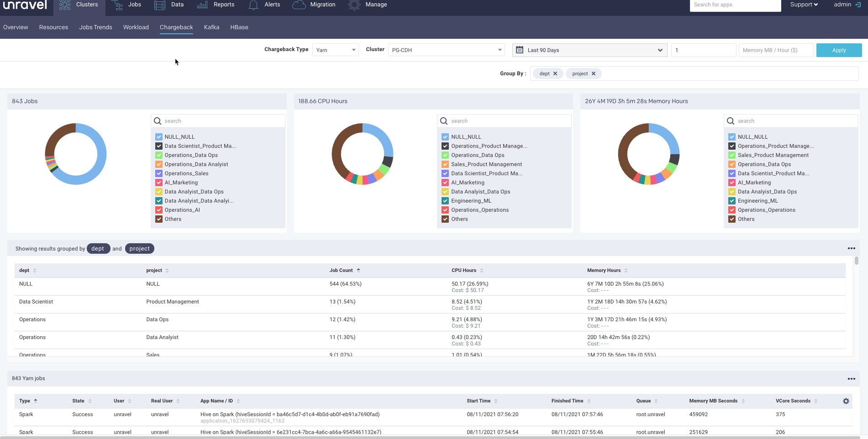This screenshot has height=439, width=868.
Task: Toggle Operations_AI in Jobs legend
Action: (159, 210)
